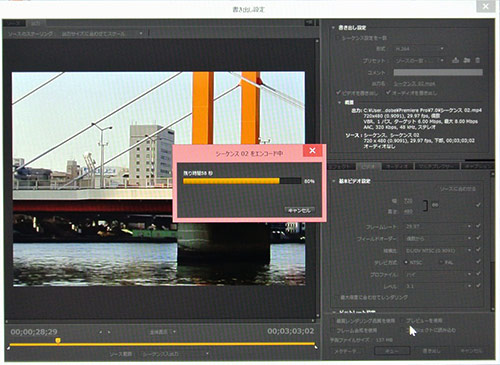Screen dimensions: 500x365
Task: Collapse the Basic Video Settings section
Action: 333,181
